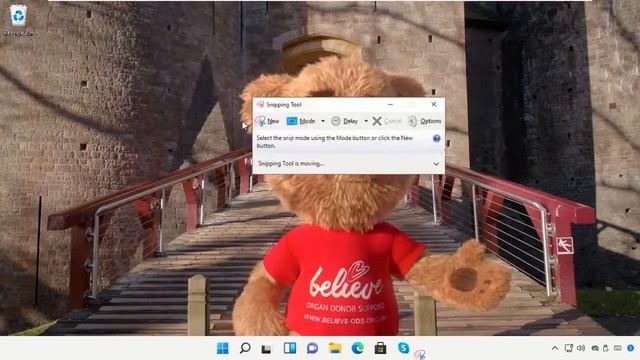This screenshot has height=360, width=640.
Task: Open the Recycle Bin desktop icon
Action: (x=18, y=20)
